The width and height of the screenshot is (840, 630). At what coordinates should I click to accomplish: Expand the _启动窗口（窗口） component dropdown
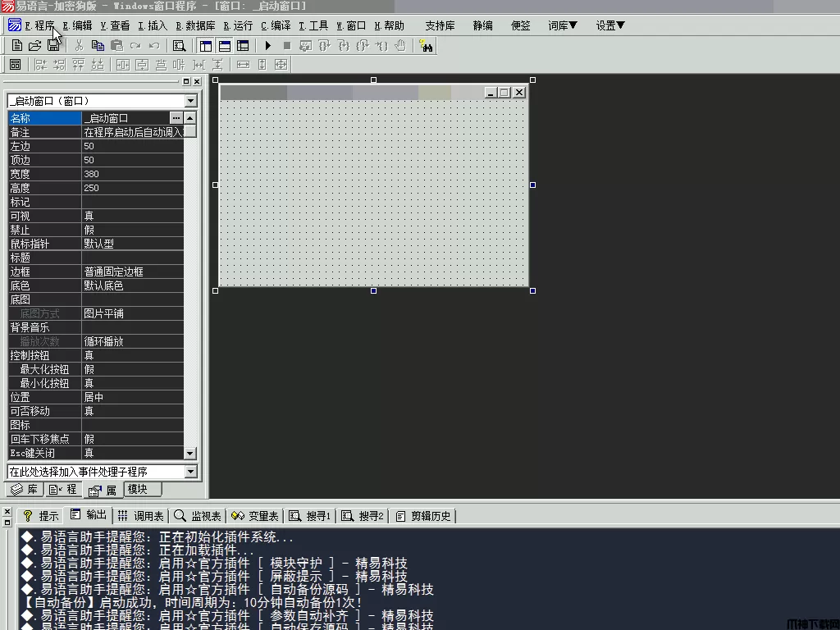tap(190, 101)
